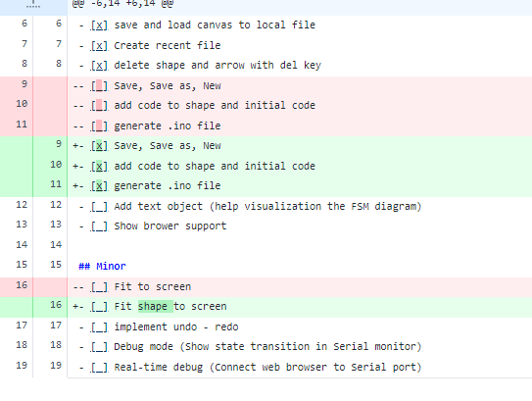
Task: Click the checkbox on 'implement undo - redo' line
Action: 99,327
